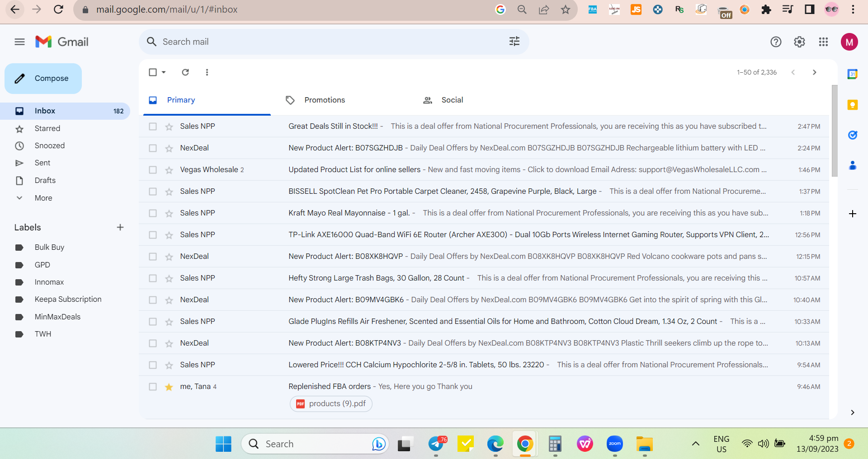
Task: Open the More options three-dot menu above inbox
Action: click(x=207, y=72)
